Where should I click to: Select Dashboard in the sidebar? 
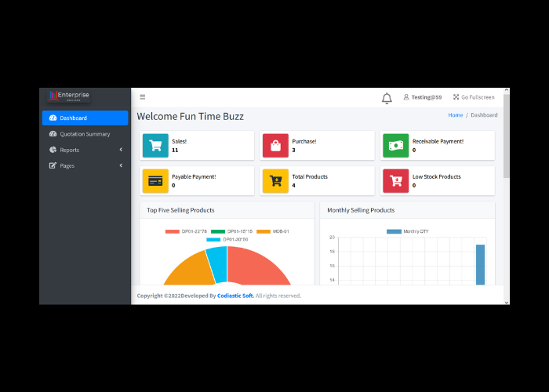tap(85, 118)
